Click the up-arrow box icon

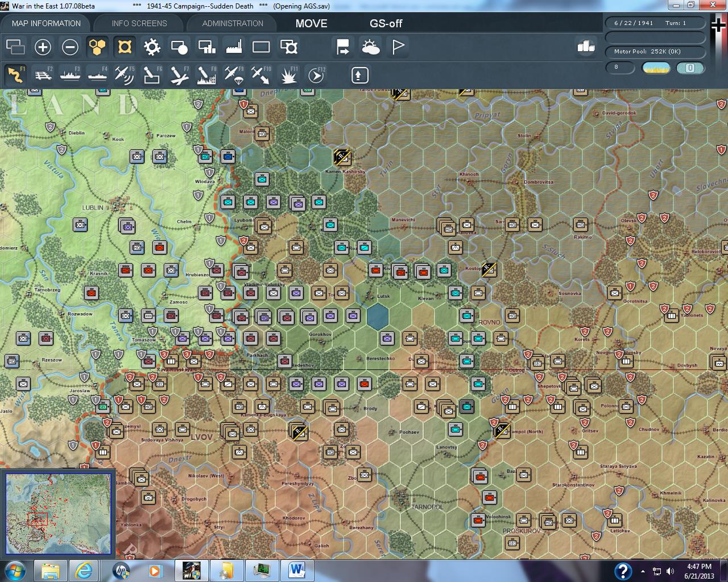tap(360, 75)
